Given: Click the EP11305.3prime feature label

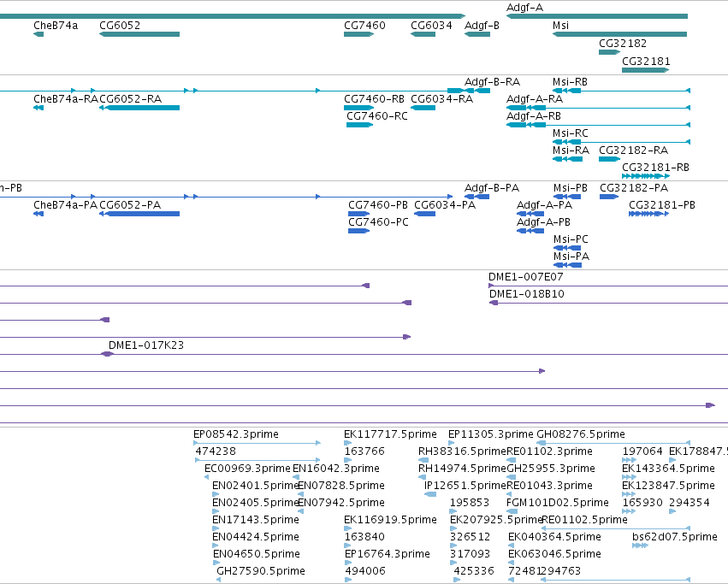Looking at the screenshot, I should point(491,434).
